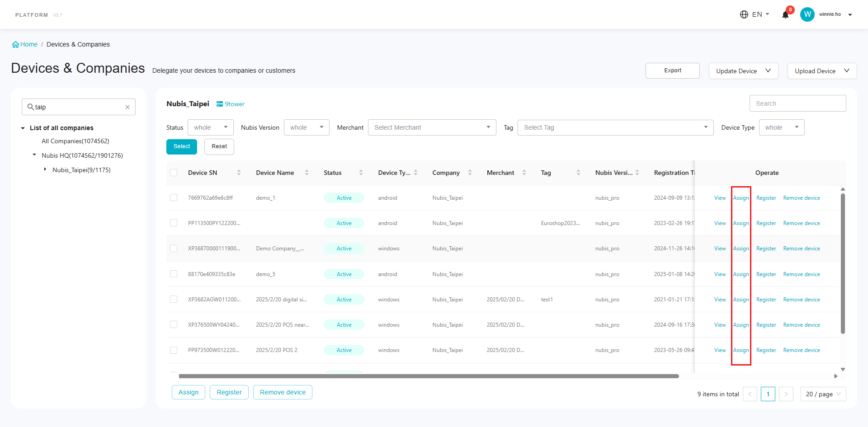Sort by Device SN column arrows
Image resolution: width=868 pixels, height=427 pixels.
239,173
